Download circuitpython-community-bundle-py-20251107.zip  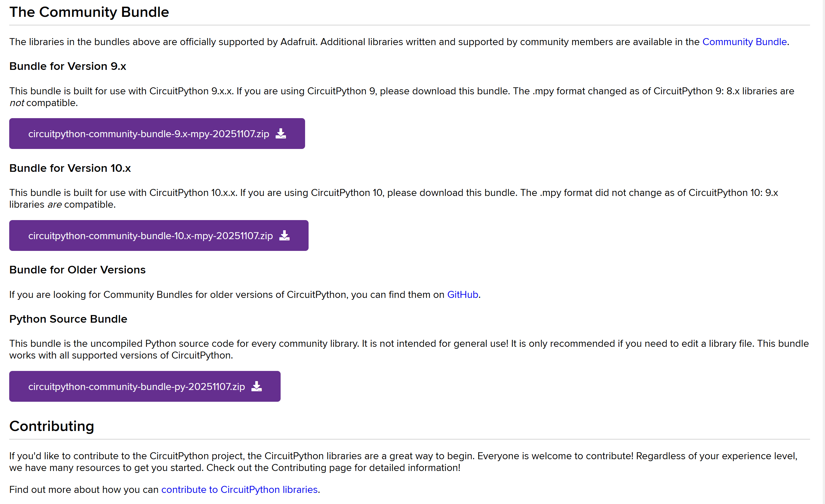(137, 386)
